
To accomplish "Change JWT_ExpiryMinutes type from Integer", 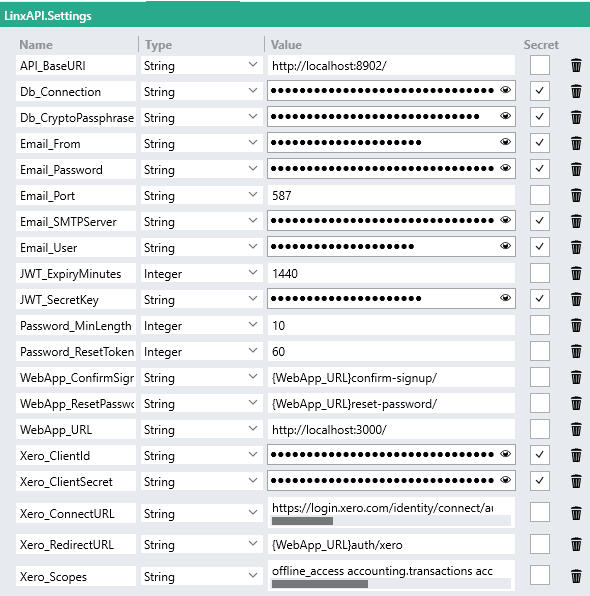I will 201,273.
